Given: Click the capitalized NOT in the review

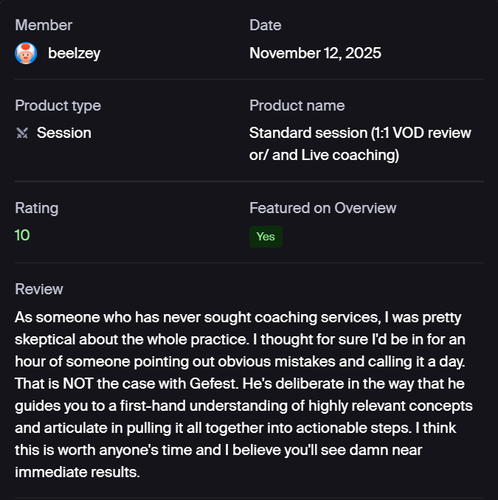Looking at the screenshot, I should (x=78, y=384).
